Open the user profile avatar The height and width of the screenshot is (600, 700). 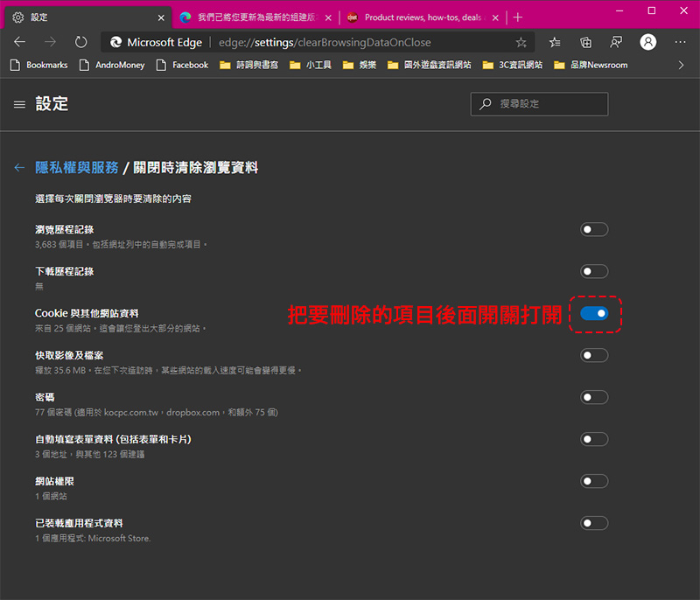(x=647, y=42)
